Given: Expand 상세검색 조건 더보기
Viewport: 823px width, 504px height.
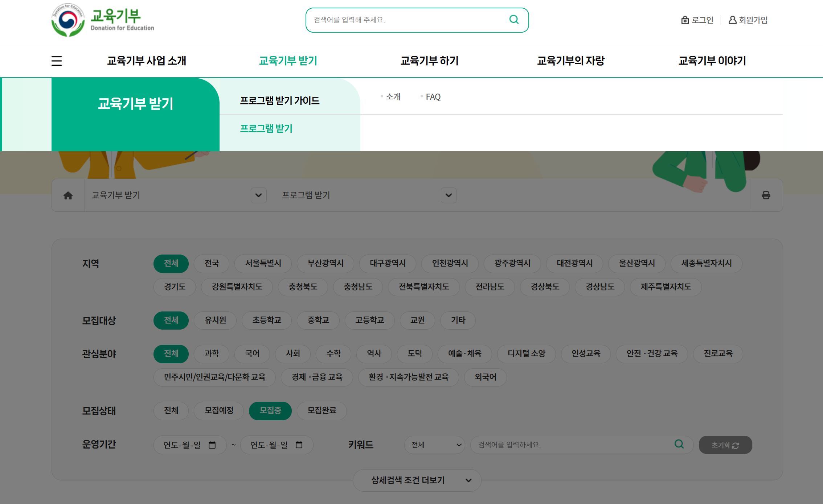Looking at the screenshot, I should point(417,480).
